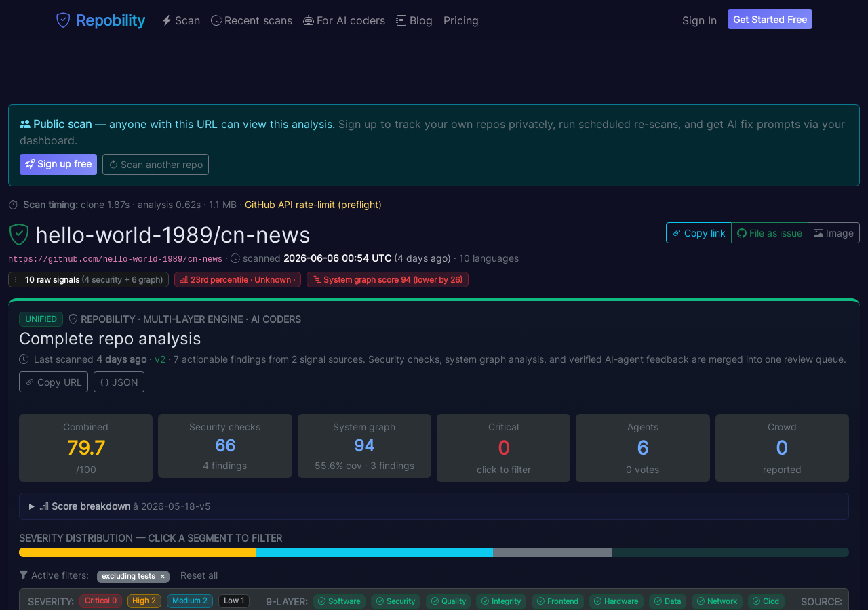Open the Image export button
Image resolution: width=868 pixels, height=610 pixels.
pos(833,232)
